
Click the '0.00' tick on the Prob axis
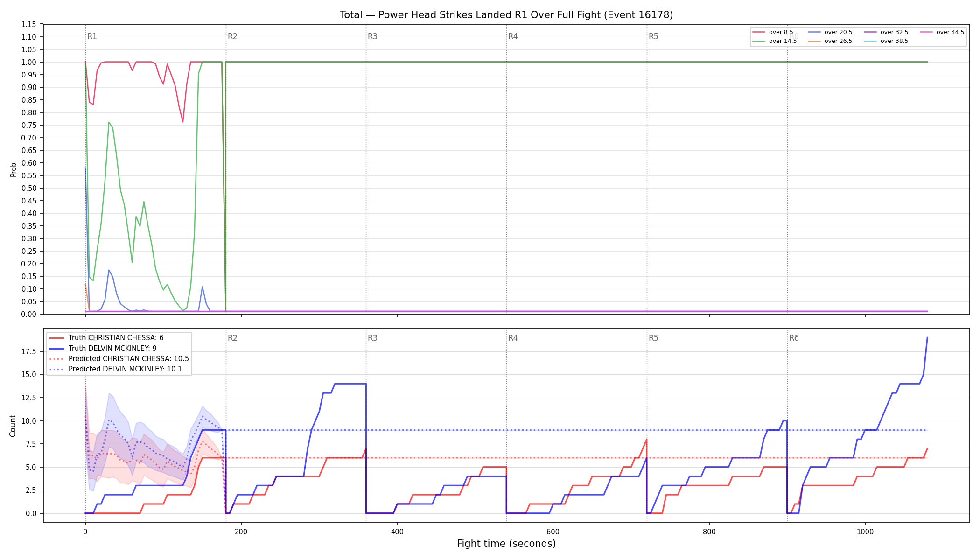[x=29, y=314]
